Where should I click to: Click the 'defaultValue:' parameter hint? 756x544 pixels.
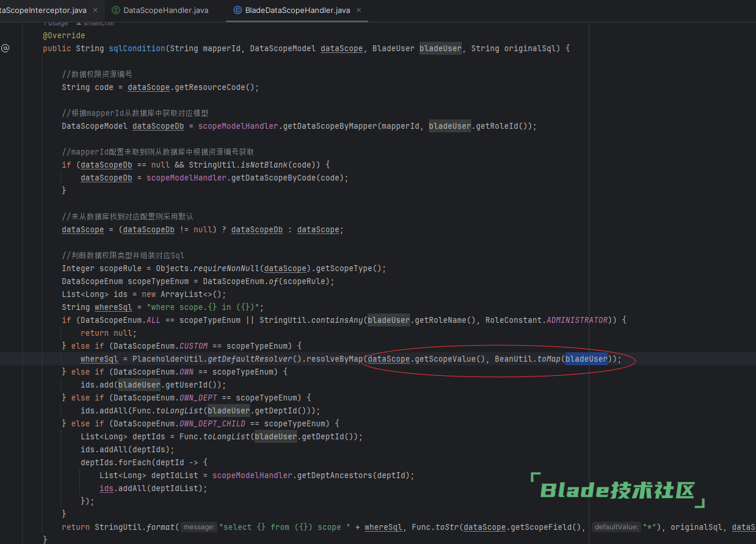617,527
